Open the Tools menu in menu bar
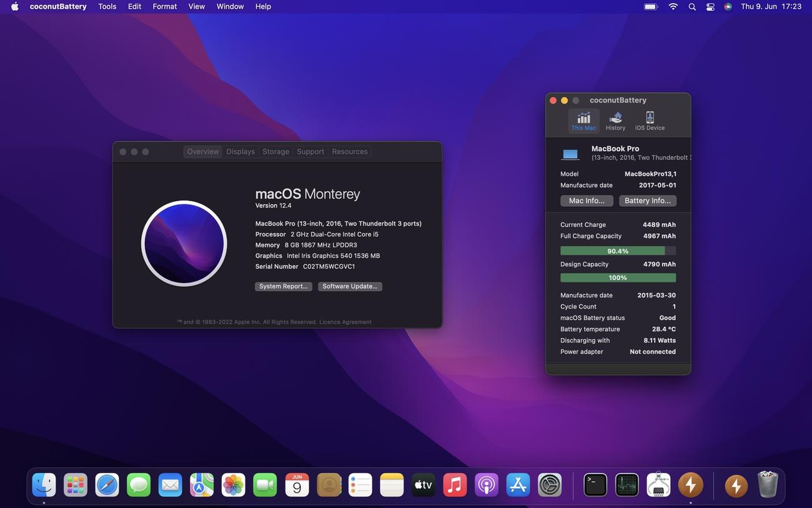This screenshot has height=508, width=812. coord(107,6)
